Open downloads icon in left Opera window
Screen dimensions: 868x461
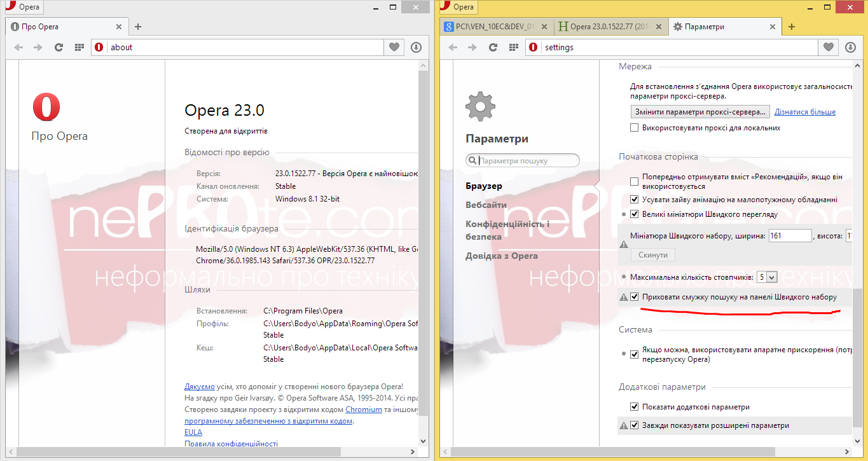coord(416,47)
